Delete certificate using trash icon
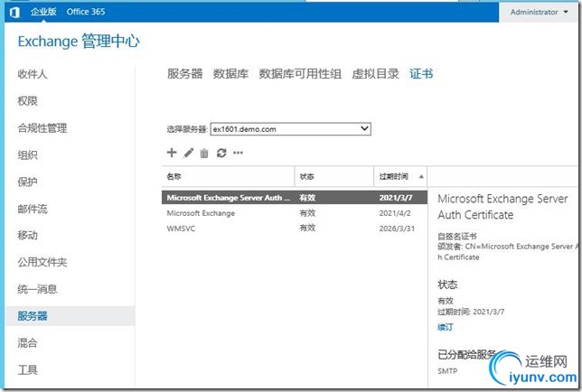582x392 pixels. pos(204,153)
